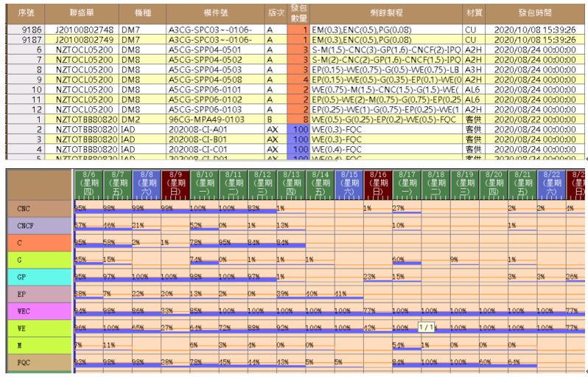Select the G process row label
Viewport: 588px width, 377px height.
(x=40, y=260)
